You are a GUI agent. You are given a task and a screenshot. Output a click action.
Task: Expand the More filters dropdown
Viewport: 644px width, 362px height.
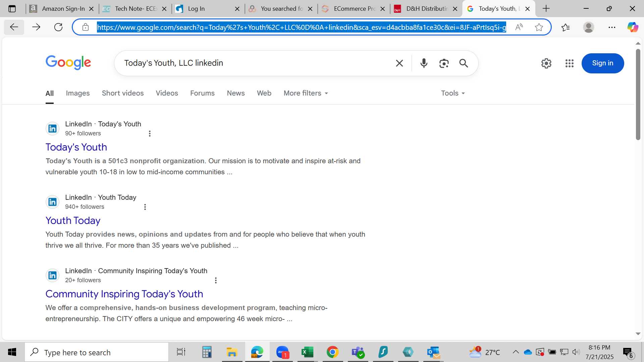[x=306, y=93]
